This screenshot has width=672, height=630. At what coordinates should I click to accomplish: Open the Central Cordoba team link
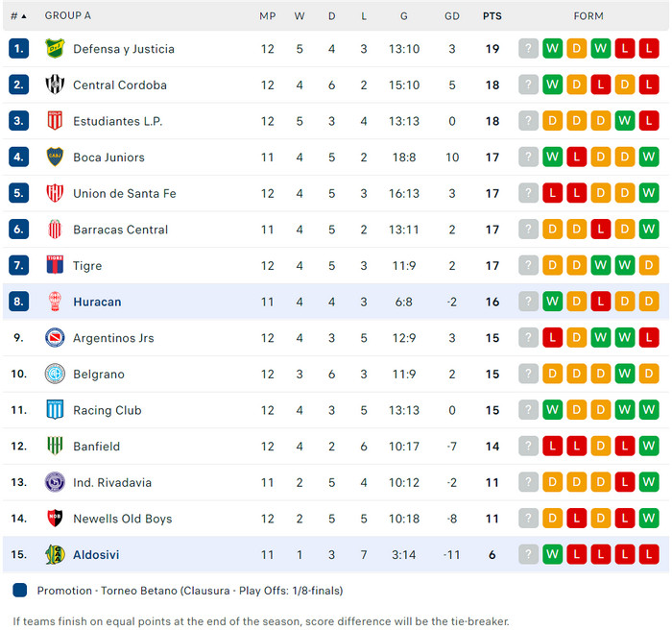pos(120,85)
